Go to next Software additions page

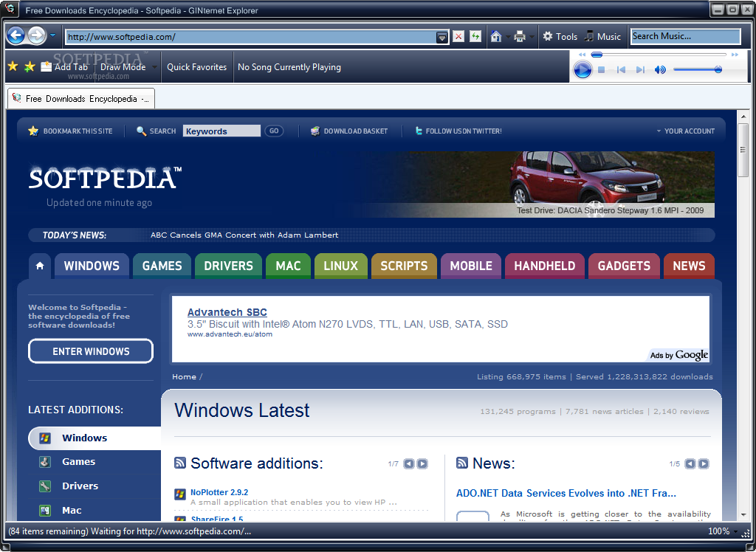422,463
